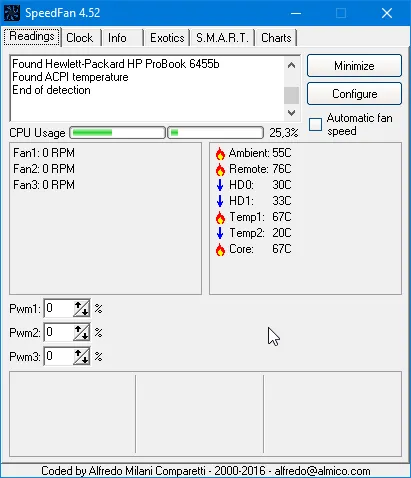Switch to the Exotics tab

click(167, 38)
